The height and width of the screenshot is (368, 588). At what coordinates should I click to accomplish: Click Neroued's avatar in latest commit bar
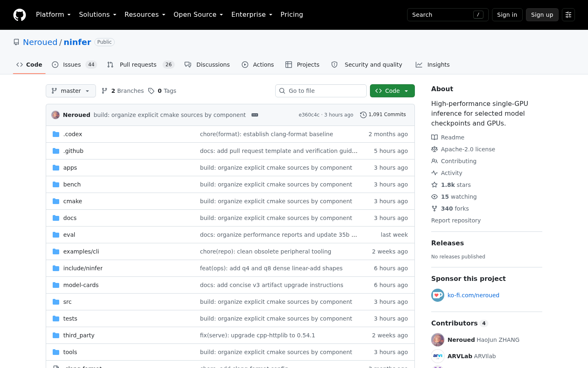tap(56, 115)
